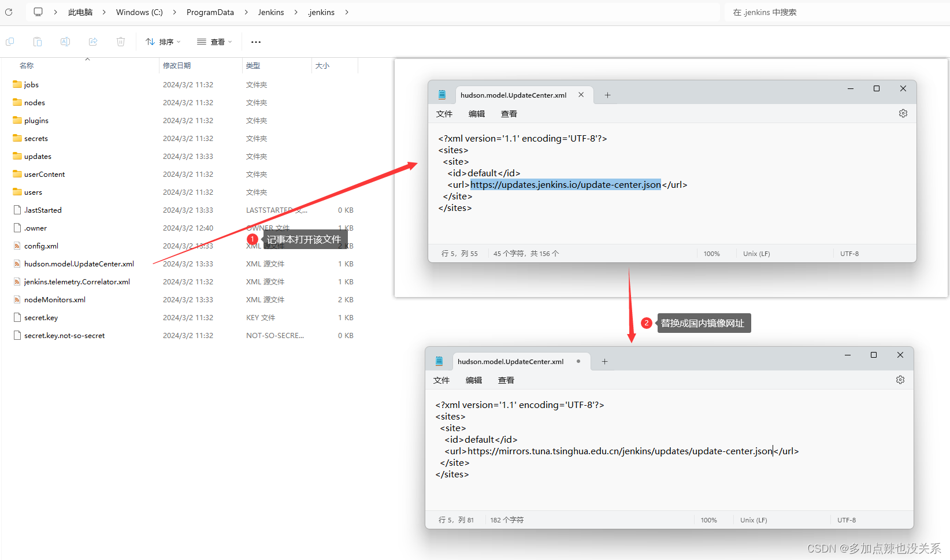Open the three-dot more options menu

click(256, 42)
